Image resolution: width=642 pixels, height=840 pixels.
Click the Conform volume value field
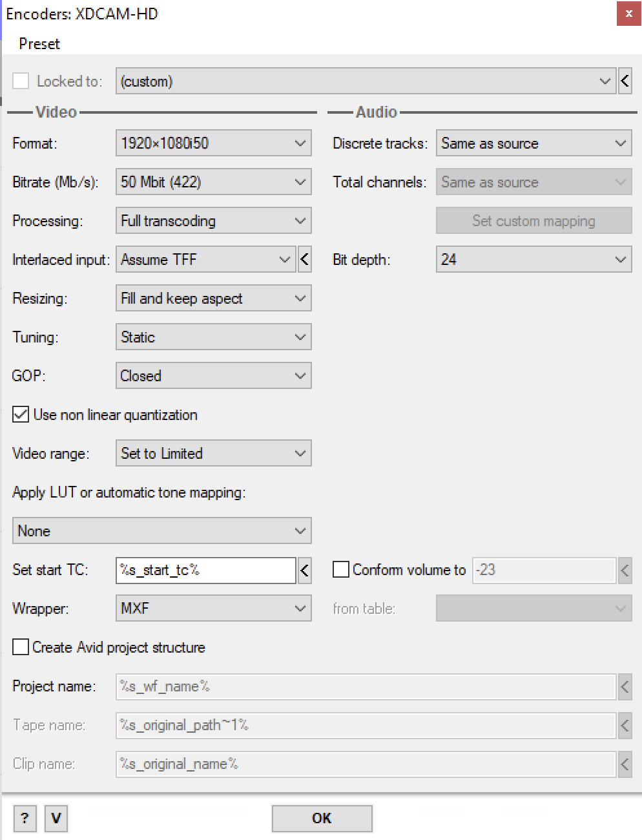click(x=544, y=570)
